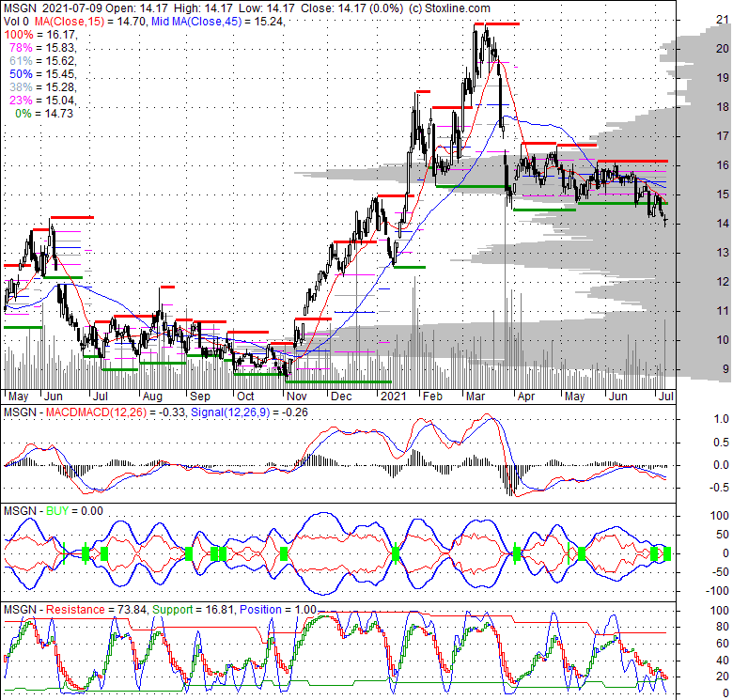Click the 18 price axis label
The width and height of the screenshot is (733, 700).
coord(723,107)
